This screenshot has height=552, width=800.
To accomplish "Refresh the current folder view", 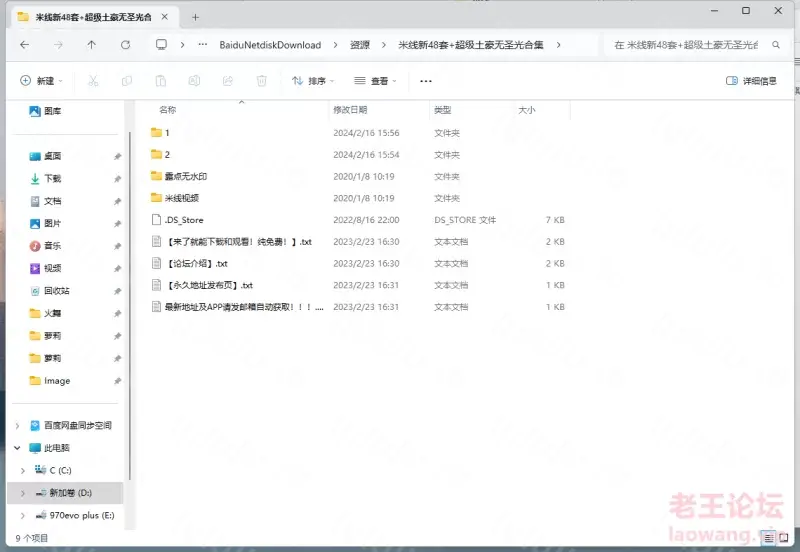I will point(125,45).
